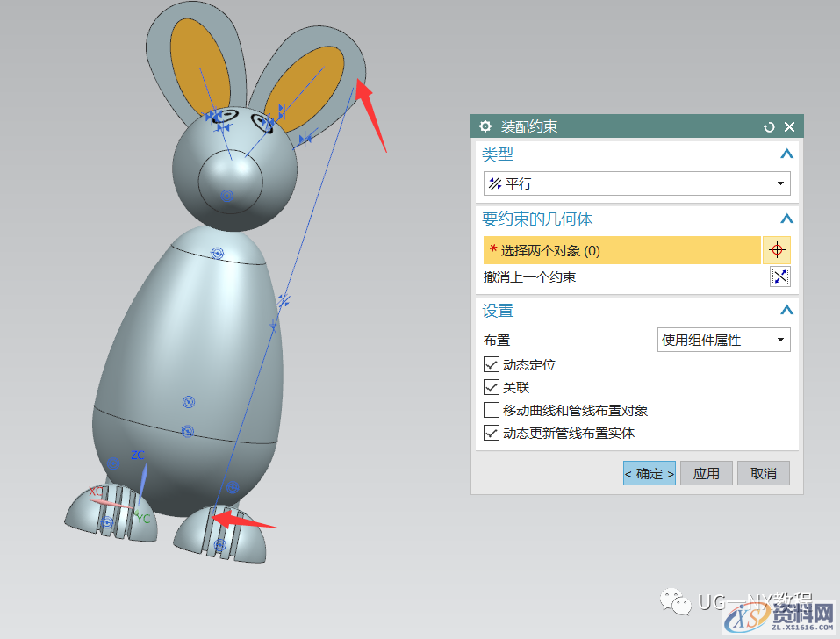Collapse the 设置 section
This screenshot has width=840, height=639.
click(x=787, y=310)
